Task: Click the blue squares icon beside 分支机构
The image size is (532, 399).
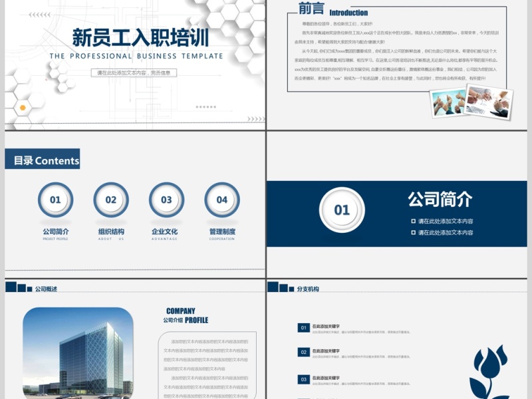Action: [x=279, y=288]
